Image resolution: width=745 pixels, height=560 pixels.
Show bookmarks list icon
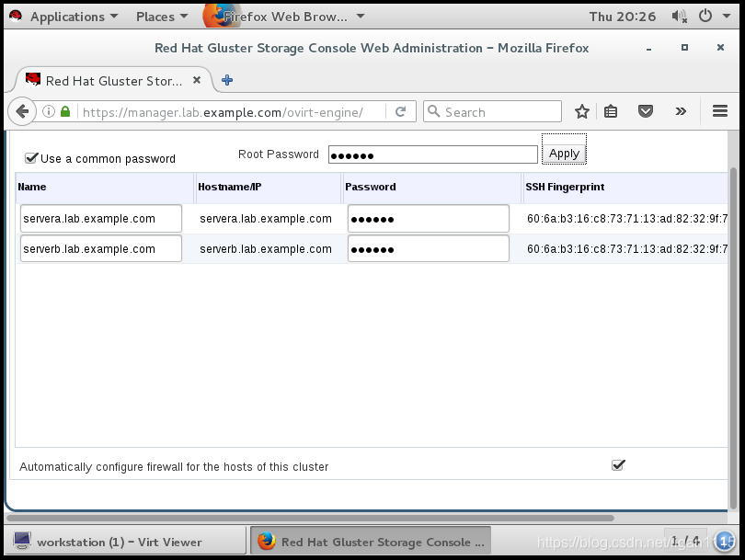pos(611,111)
